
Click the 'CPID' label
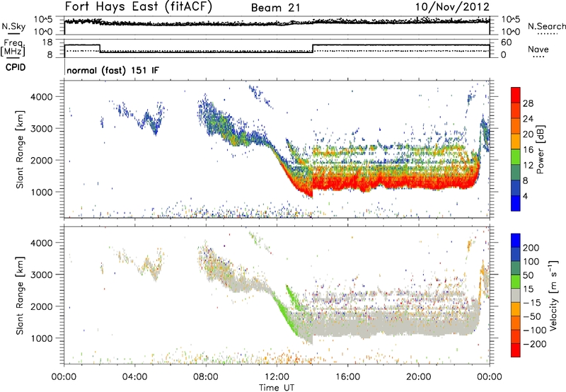coord(16,67)
